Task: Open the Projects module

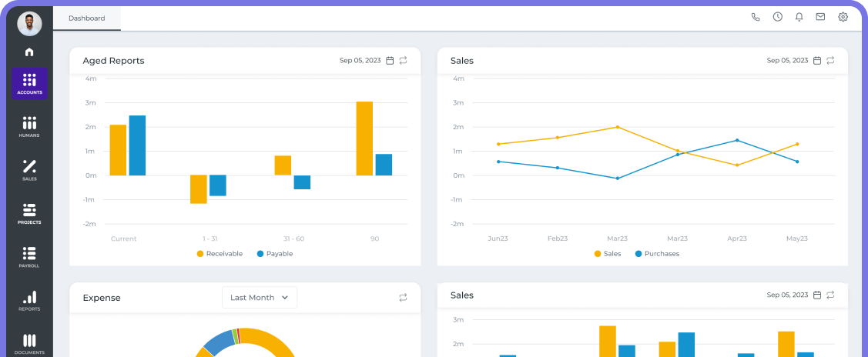Action: point(29,214)
